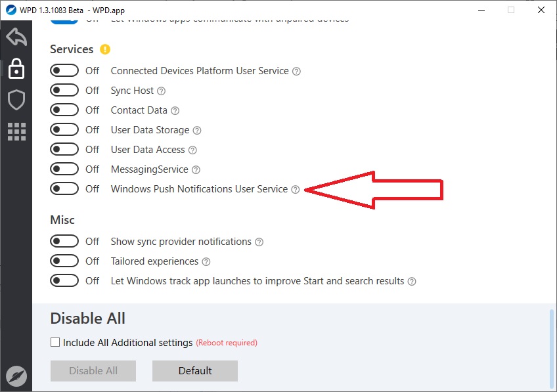
Task: Click the yellow warning icon beside Services
Action: click(105, 49)
